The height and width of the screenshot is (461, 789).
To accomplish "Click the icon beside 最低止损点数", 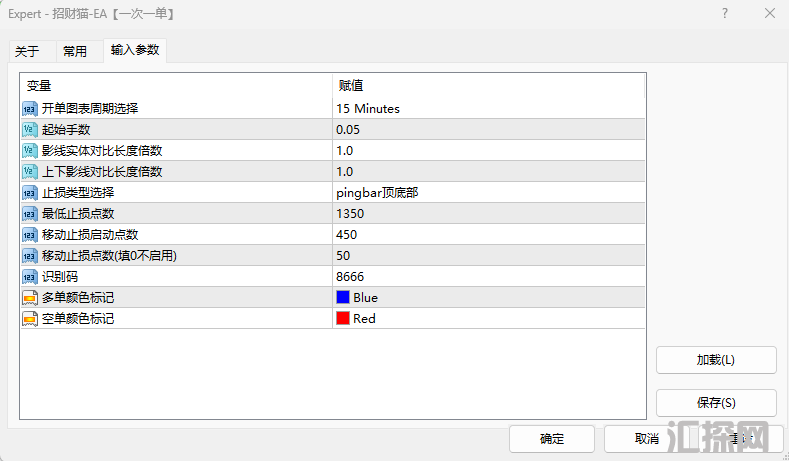I will 30,213.
